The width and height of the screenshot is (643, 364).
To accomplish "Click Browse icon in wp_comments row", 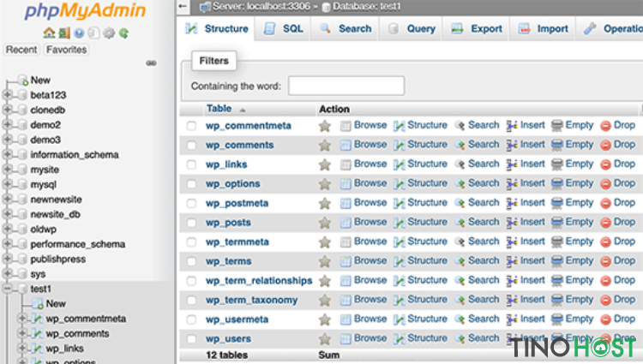I will (346, 145).
